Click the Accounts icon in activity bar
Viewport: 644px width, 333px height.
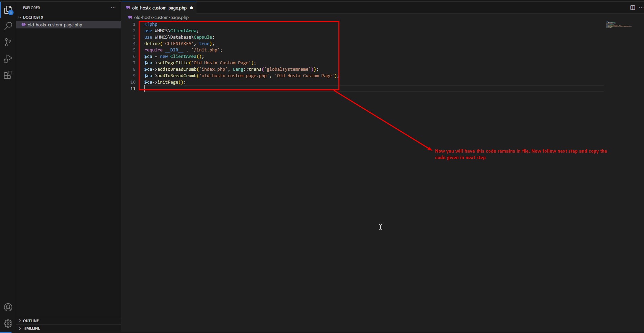(x=8, y=307)
